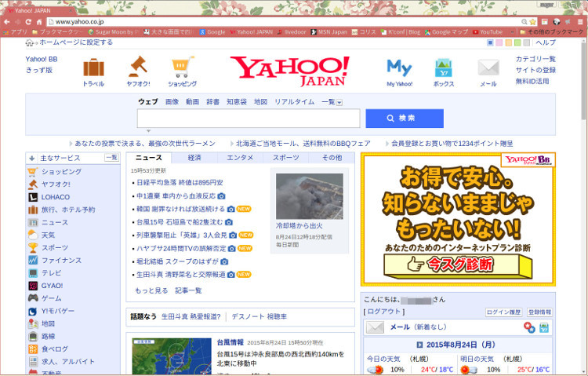Open the Shopping cart icon at top
588x376 pixels.
pos(183,67)
